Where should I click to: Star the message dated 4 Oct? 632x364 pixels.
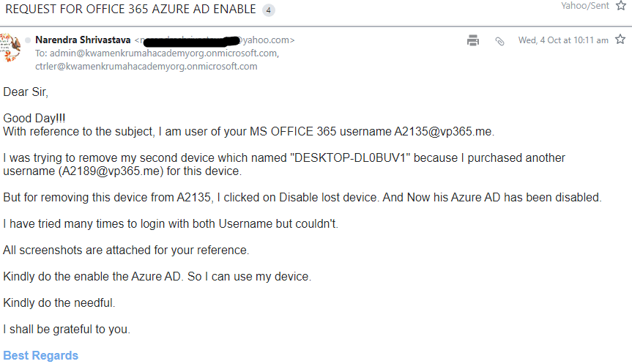coord(620,40)
